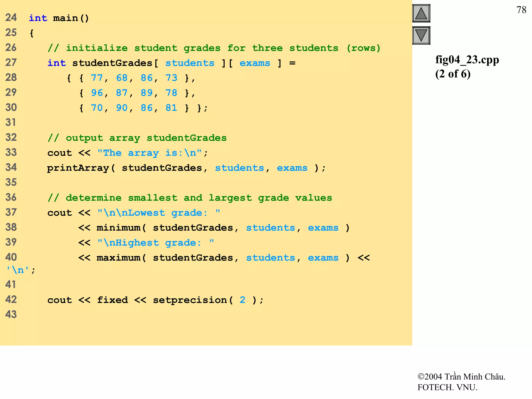Click the ©2004 Trần Minh Châu credit
The image size is (532, 399).
(461, 376)
